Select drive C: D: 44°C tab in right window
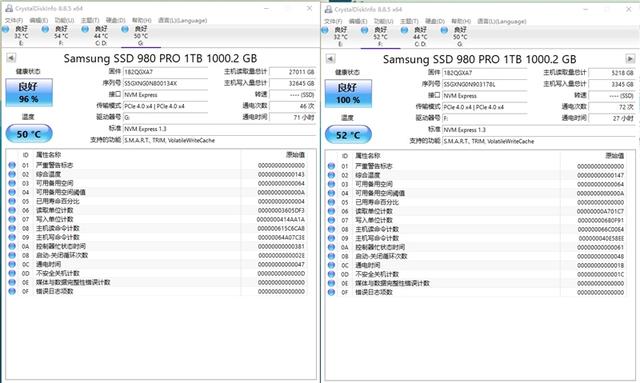The height and width of the screenshot is (383, 640). (x=416, y=36)
